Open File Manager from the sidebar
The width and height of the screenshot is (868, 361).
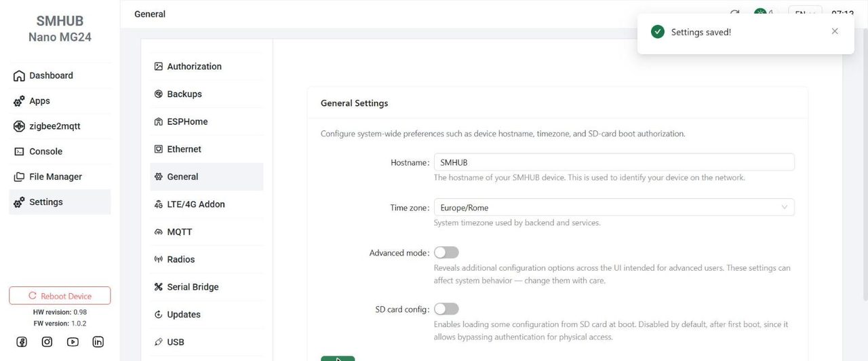[60, 177]
